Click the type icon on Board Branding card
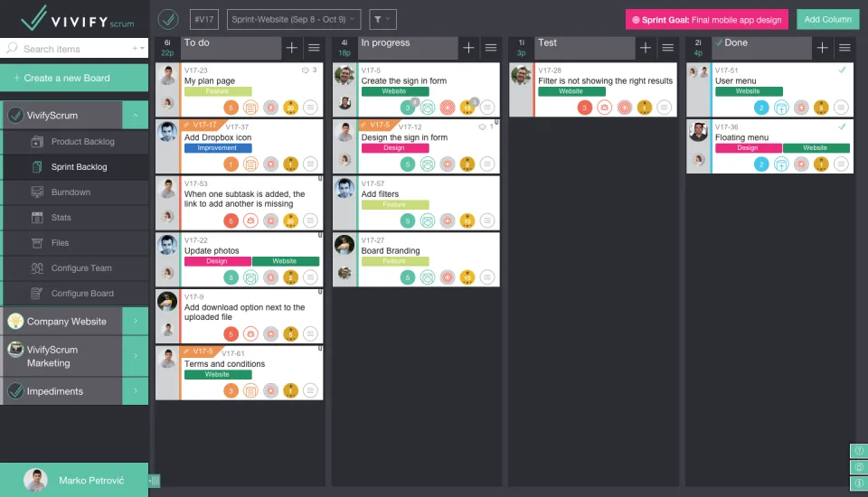The height and width of the screenshot is (497, 868). pyautogui.click(x=428, y=277)
